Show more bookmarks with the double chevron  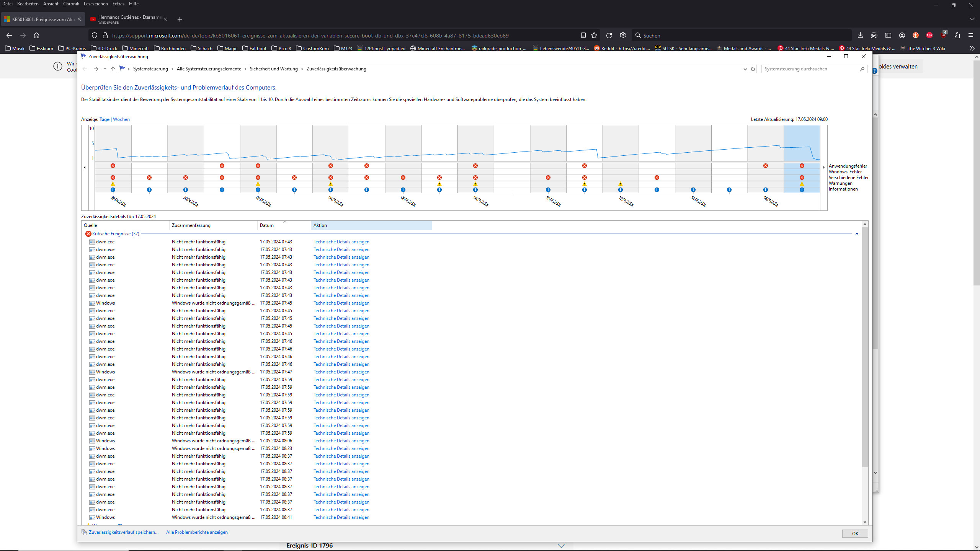coord(972,48)
